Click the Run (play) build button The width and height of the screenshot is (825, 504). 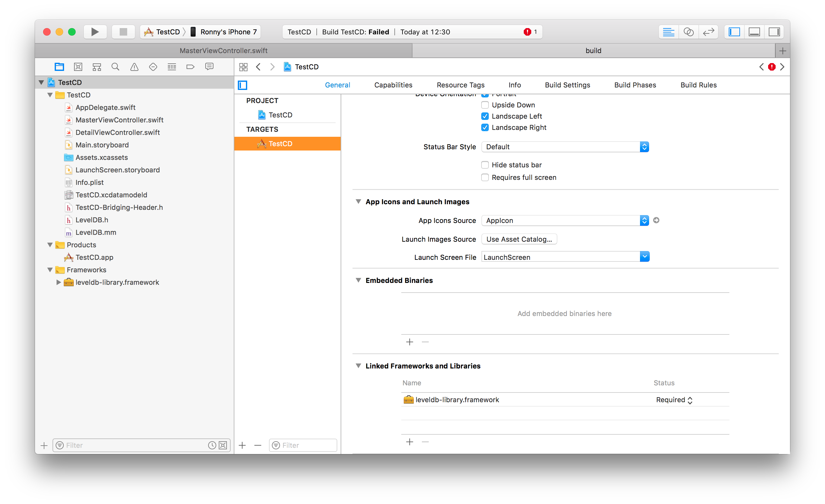click(x=95, y=32)
